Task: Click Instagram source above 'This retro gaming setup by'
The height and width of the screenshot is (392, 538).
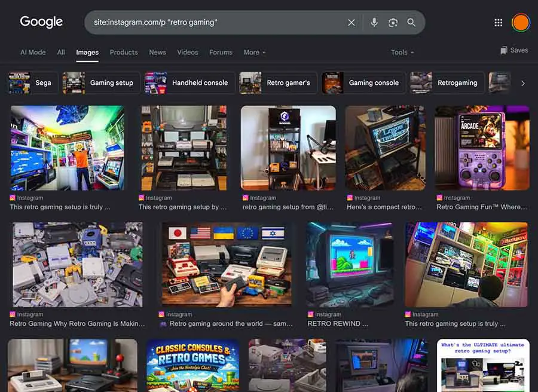Action: pyautogui.click(x=155, y=198)
